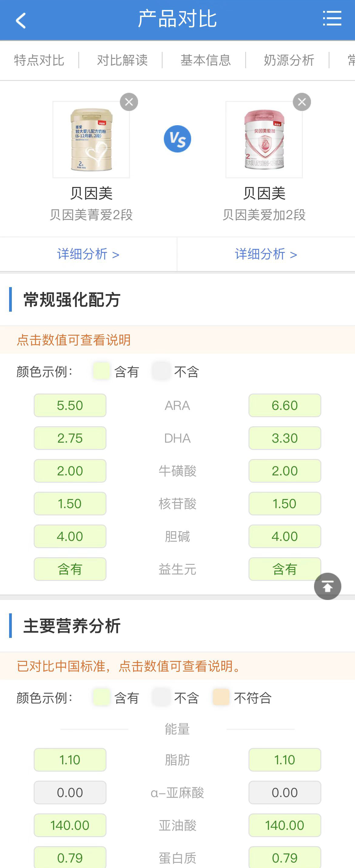Open 详细分析 for 贝因美爱加2段
The height and width of the screenshot is (868, 355).
click(x=266, y=254)
